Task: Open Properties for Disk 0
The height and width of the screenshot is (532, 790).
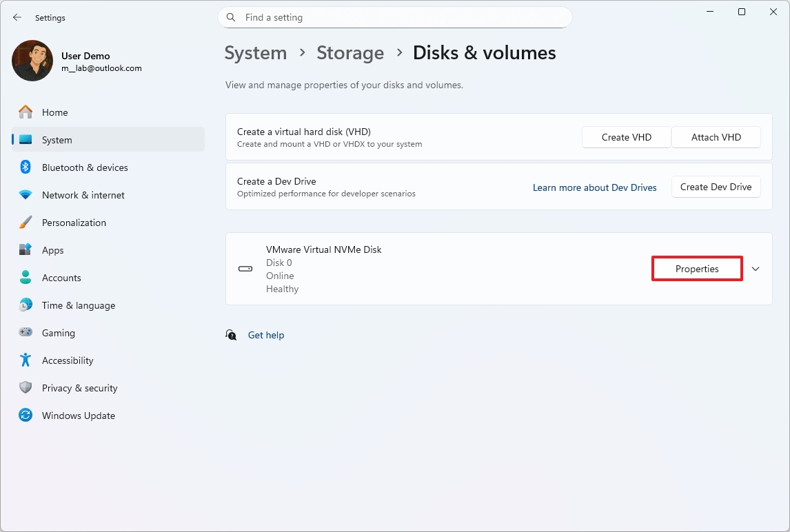Action: [696, 269]
